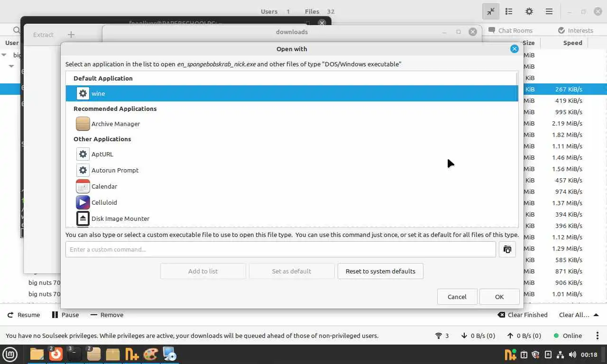
Task: Pick Calendar from the application list
Action: [292, 186]
